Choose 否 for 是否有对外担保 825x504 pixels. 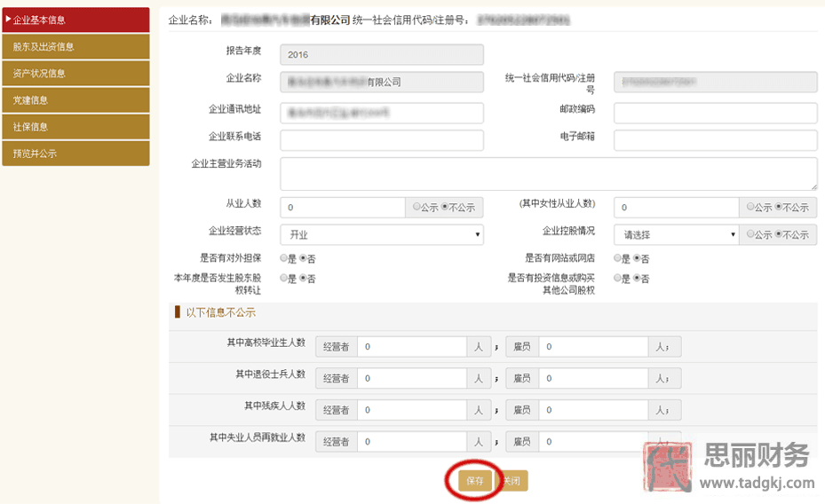pyautogui.click(x=303, y=258)
